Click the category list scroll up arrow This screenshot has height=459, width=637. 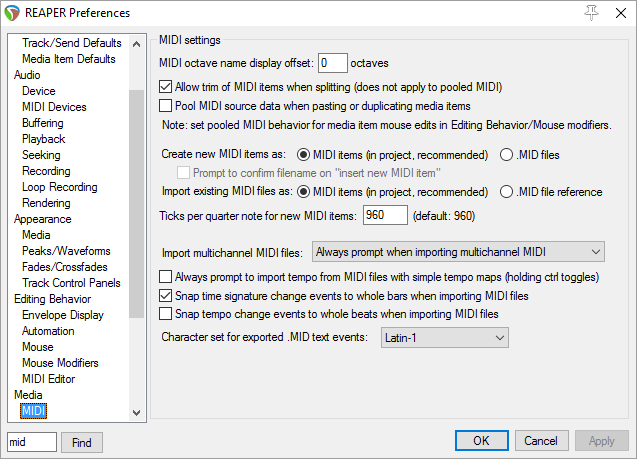136,44
